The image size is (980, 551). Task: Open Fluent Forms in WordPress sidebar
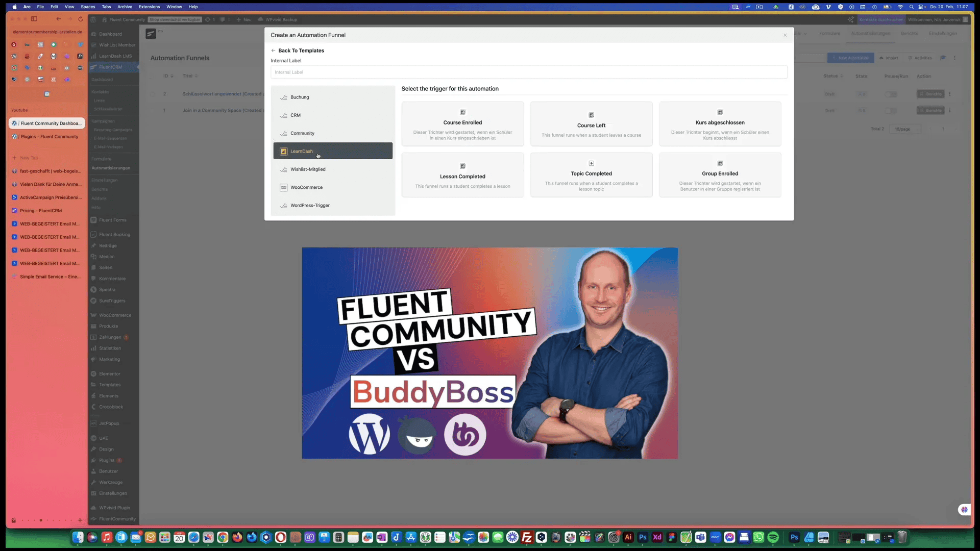tap(113, 220)
